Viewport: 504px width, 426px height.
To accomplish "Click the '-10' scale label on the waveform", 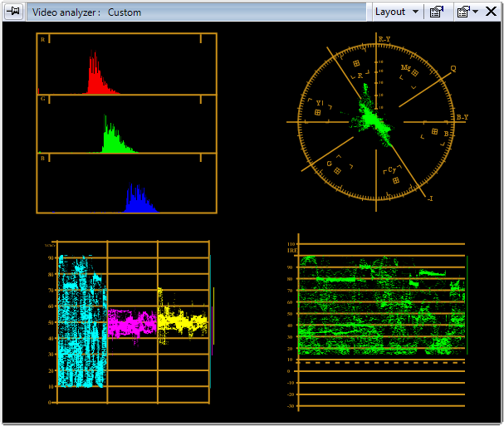I will click(x=291, y=383).
